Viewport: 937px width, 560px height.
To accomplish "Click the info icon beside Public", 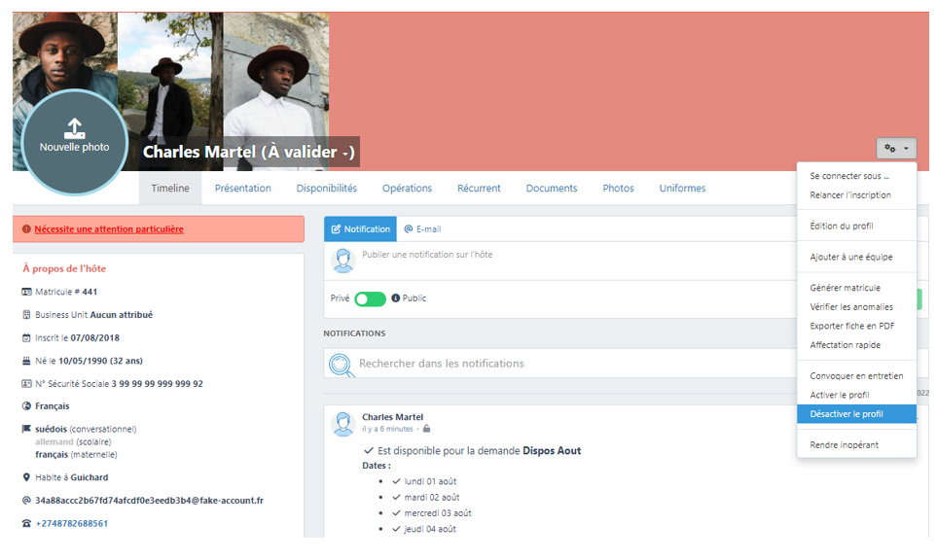I will (396, 298).
